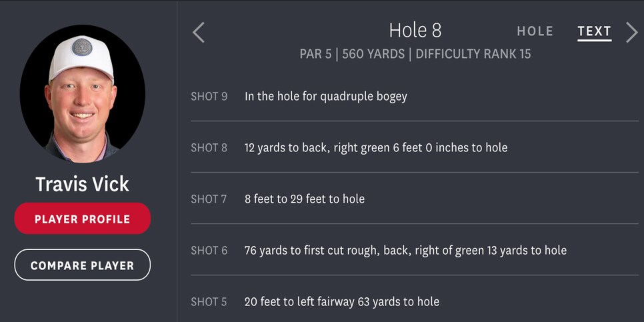Click Travis Vick's profile photo
The width and height of the screenshot is (644, 322).
click(83, 94)
